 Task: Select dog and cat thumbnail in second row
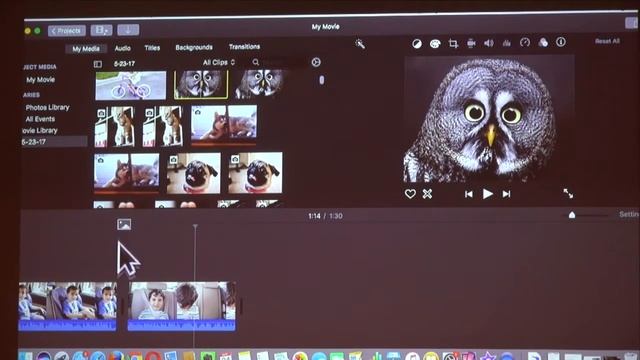224,124
